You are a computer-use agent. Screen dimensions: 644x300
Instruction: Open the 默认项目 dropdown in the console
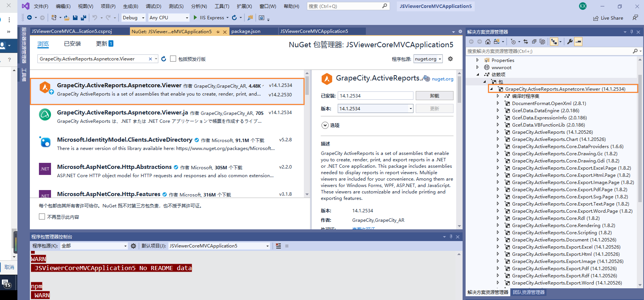pos(219,246)
